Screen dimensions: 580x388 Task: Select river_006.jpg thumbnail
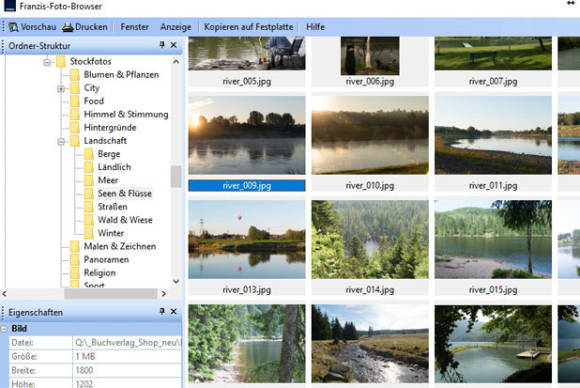coord(370,55)
